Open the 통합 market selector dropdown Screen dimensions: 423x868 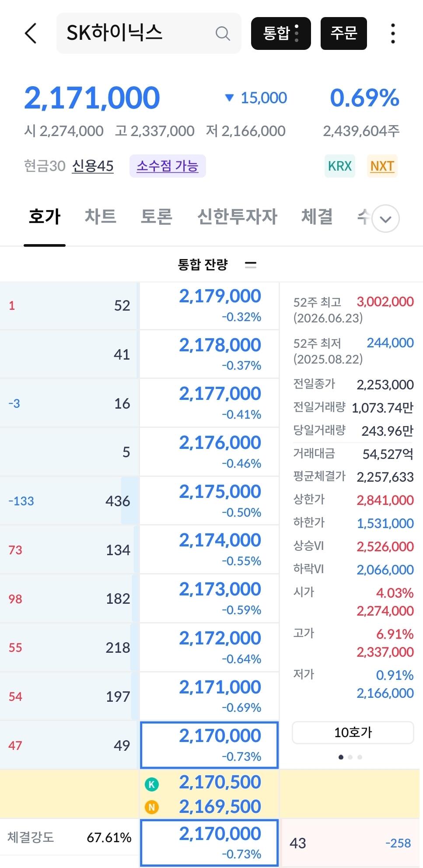[x=281, y=33]
